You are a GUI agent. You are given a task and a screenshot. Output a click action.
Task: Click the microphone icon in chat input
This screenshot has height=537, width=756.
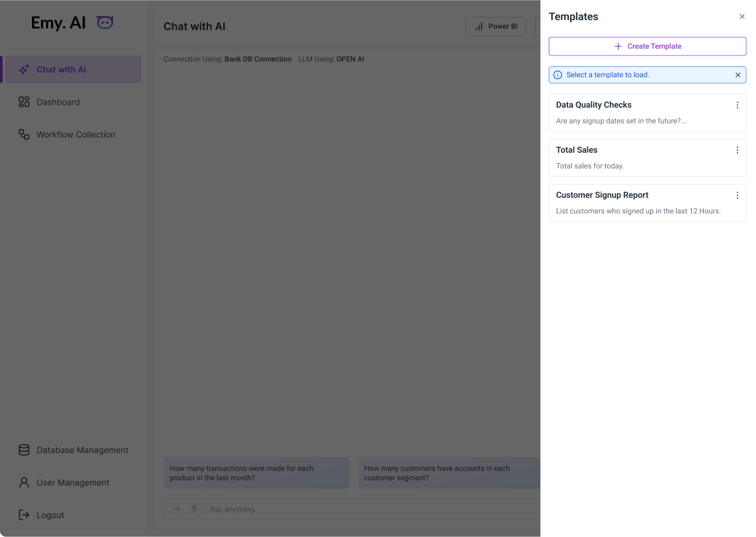coord(194,509)
